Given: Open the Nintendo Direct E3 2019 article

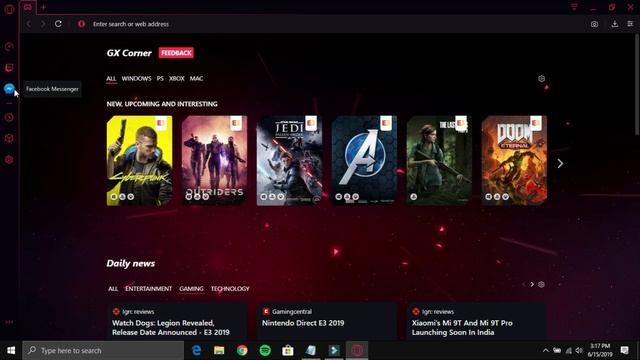Looking at the screenshot, I should pos(327,322).
